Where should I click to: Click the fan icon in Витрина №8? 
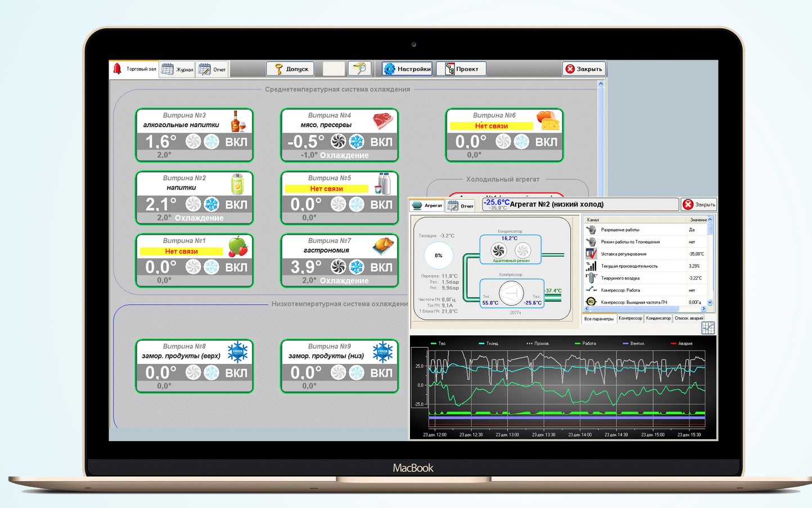[193, 372]
